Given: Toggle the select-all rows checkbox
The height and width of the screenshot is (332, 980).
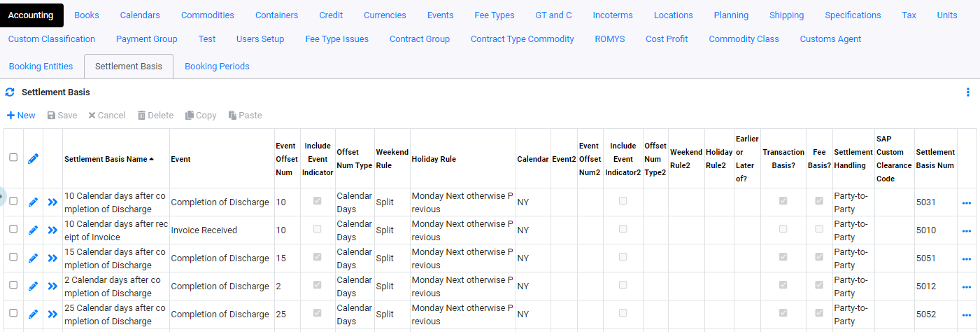Looking at the screenshot, I should 13,158.
